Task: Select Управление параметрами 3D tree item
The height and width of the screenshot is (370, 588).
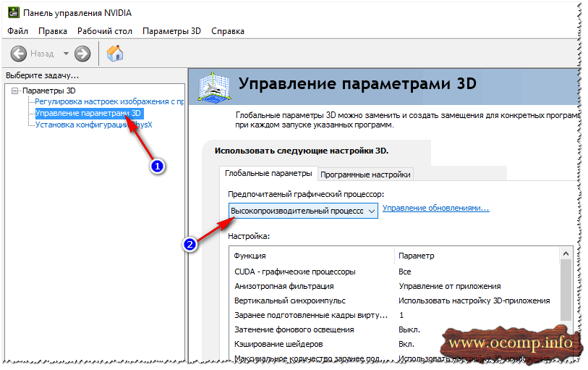Action: [88, 114]
